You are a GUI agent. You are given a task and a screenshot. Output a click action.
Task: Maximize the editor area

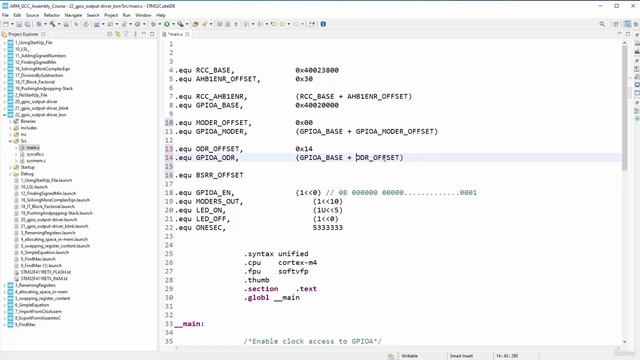(628, 34)
